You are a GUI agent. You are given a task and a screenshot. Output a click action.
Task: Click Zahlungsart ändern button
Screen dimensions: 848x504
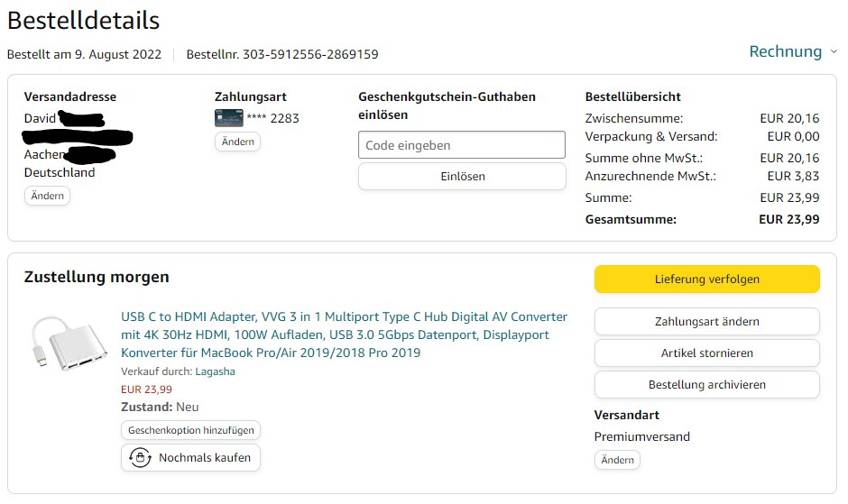(706, 322)
